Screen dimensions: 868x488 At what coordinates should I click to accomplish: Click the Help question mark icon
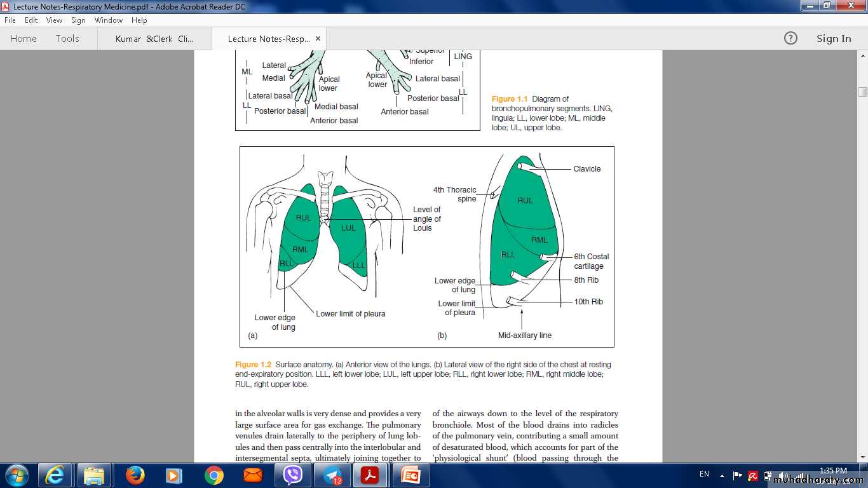pos(790,38)
